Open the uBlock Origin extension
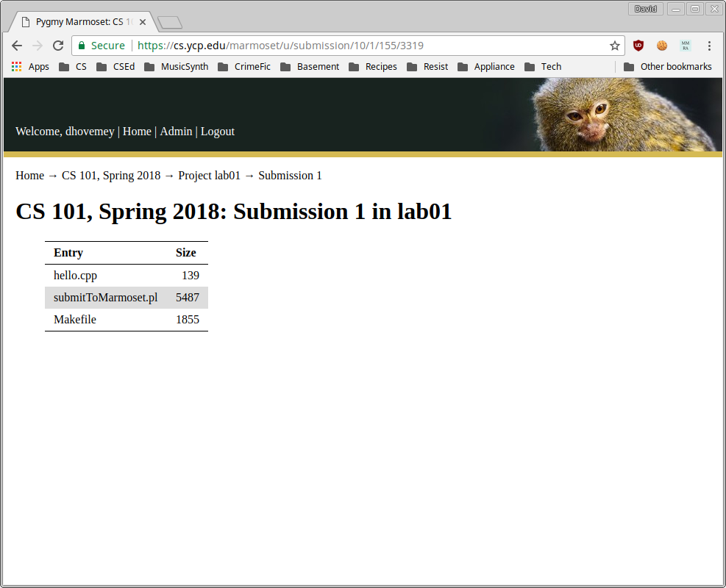 (638, 46)
